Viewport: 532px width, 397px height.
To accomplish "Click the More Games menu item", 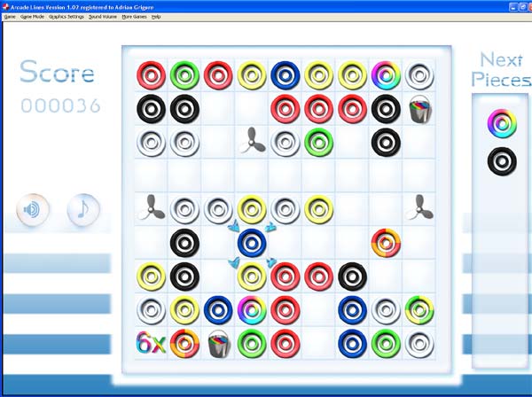I will [135, 17].
